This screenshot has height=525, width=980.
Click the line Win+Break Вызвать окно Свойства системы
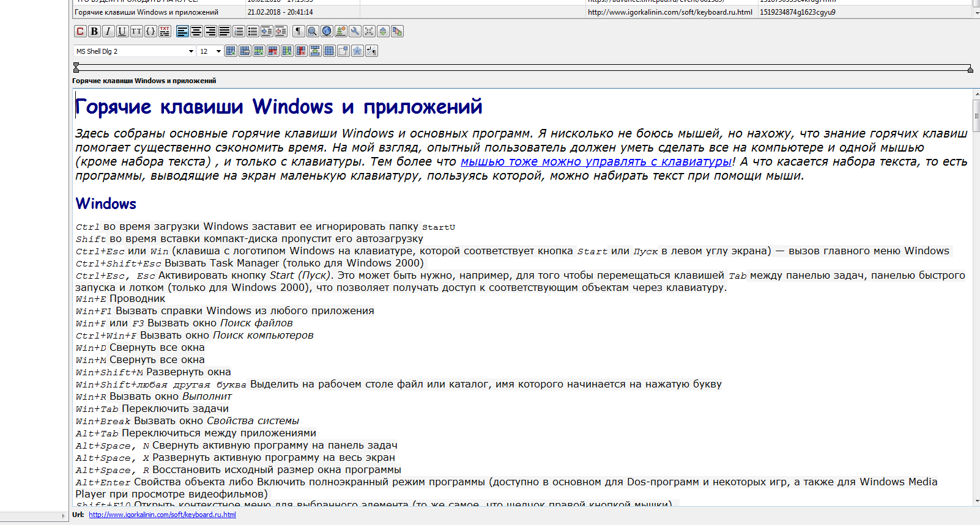[187, 421]
